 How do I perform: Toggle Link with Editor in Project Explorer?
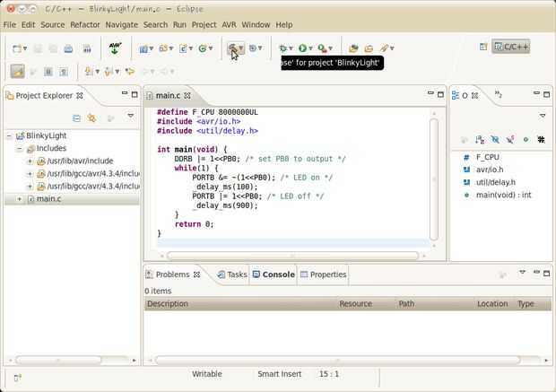click(x=92, y=118)
